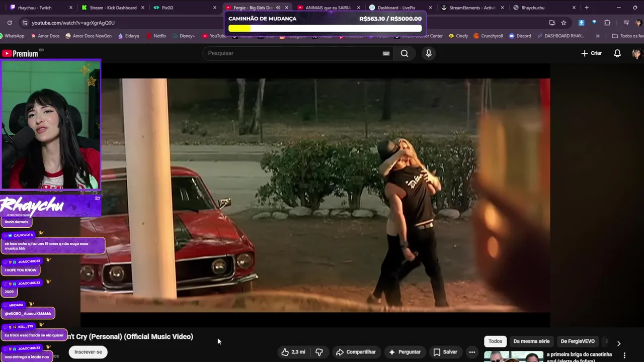Close the 'Rhaychuchu' tab
This screenshot has height=362, width=644.
574,8
